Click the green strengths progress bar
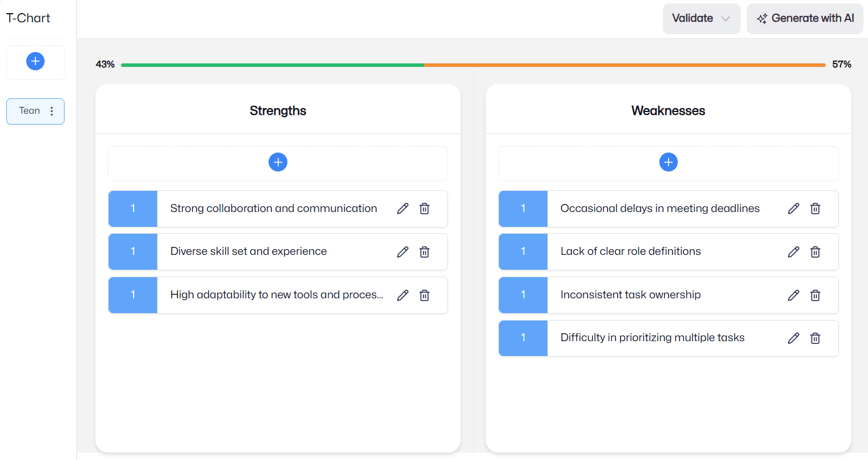Viewport: 868px width, 460px height. (272, 65)
